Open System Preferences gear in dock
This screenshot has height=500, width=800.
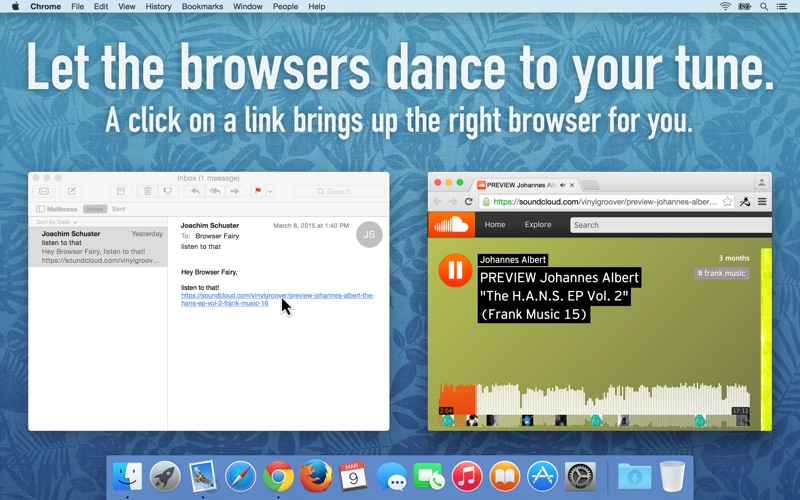pos(580,477)
